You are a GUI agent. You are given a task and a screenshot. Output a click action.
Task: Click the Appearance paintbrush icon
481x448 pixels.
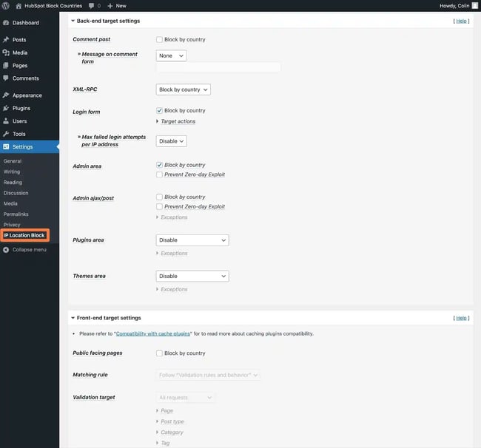pyautogui.click(x=6, y=95)
